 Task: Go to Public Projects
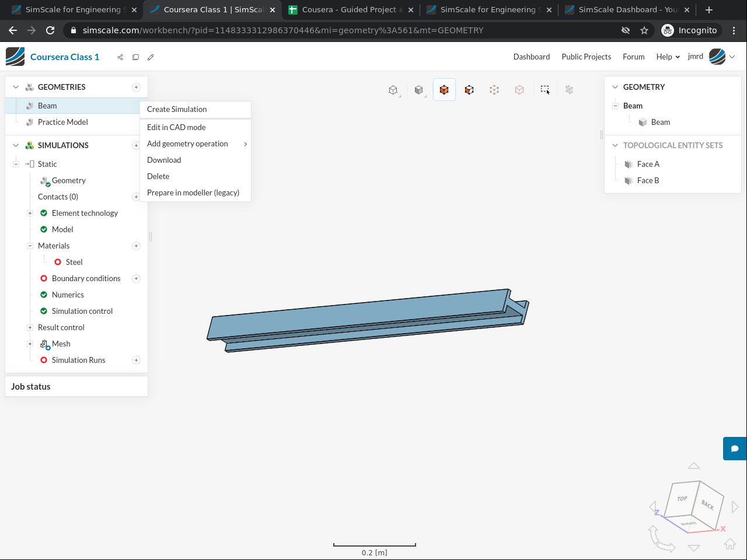[586, 57]
